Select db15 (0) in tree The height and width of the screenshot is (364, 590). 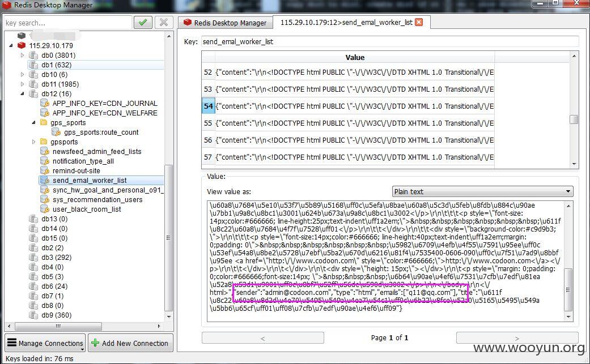coord(54,238)
